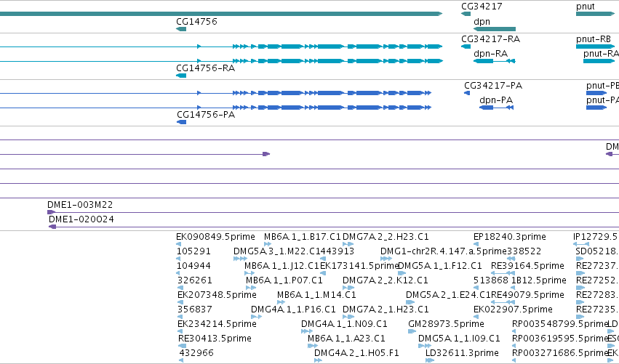This screenshot has width=619, height=364.
Task: Select the dpn-RA transcript label
Action: click(491, 54)
